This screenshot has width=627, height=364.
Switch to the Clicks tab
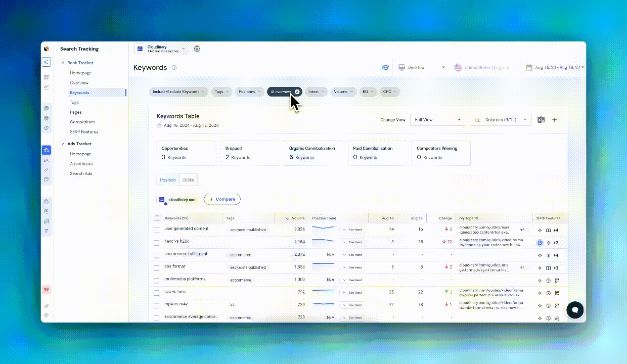[x=188, y=179]
